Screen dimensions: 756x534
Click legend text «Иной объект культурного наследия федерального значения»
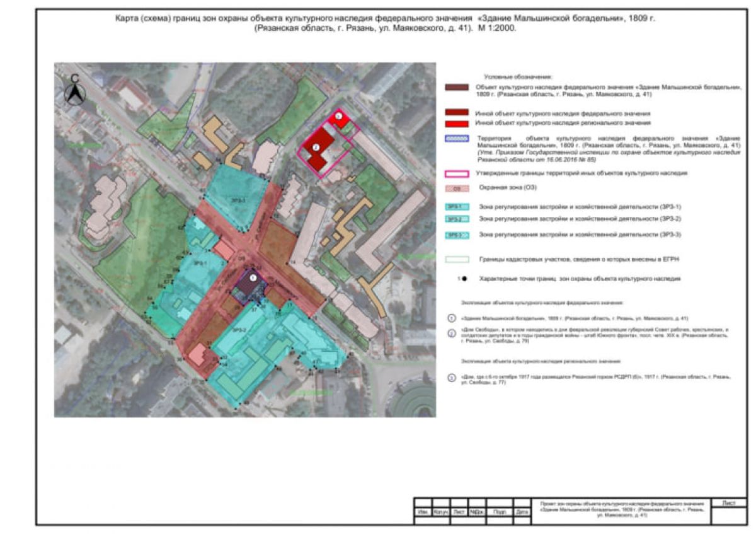564,113
